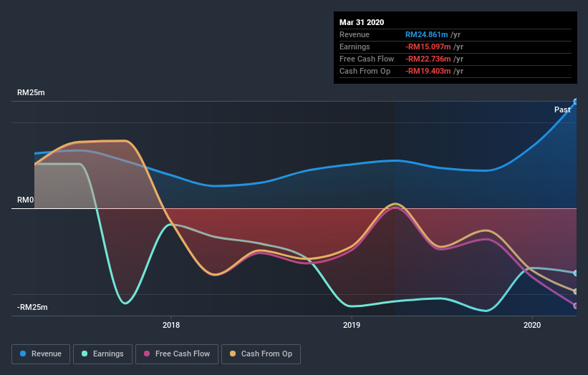The width and height of the screenshot is (588, 375).
Task: Click the -RM25m axis label
Action: tap(32, 307)
